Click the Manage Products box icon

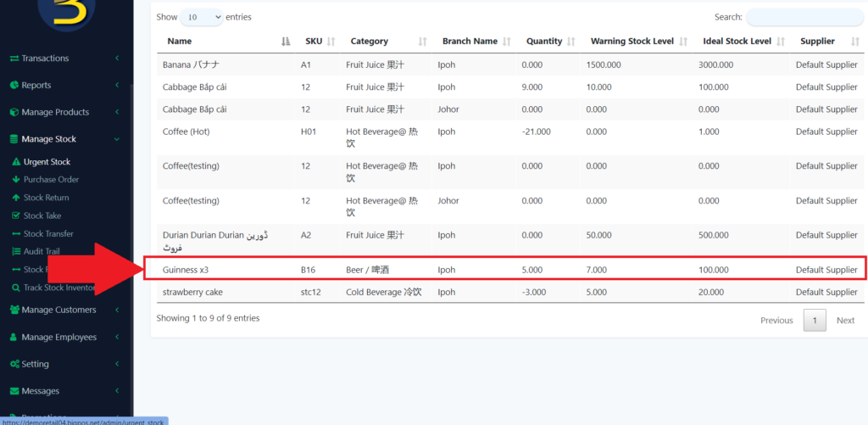(x=14, y=113)
